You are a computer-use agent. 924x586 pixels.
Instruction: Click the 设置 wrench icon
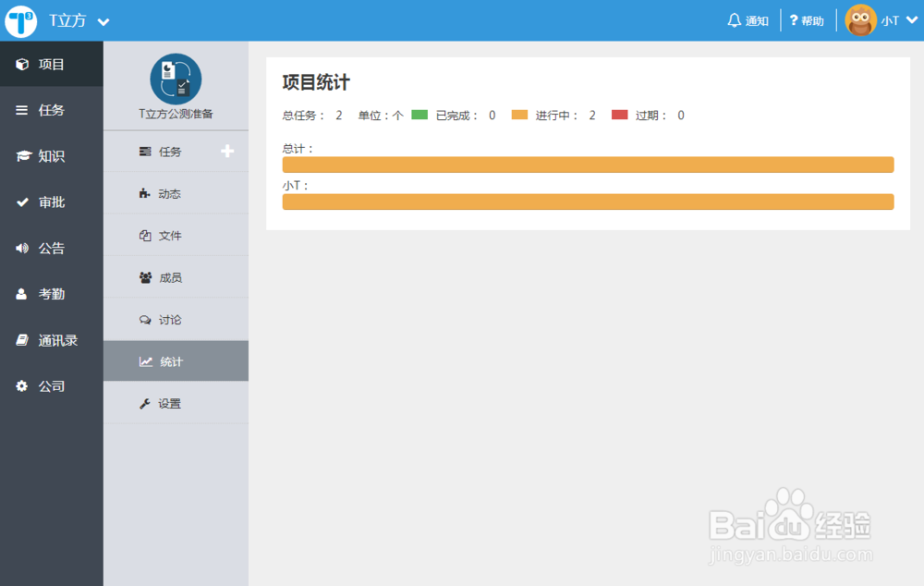144,403
